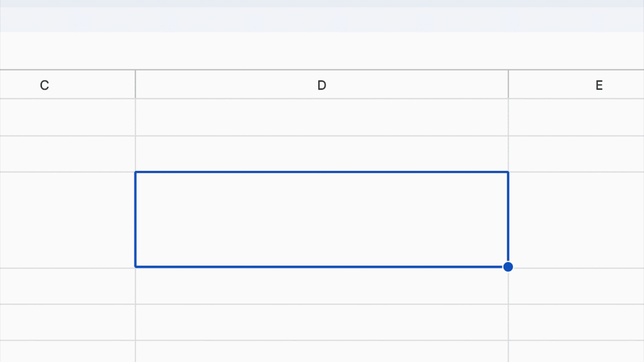Image resolution: width=644 pixels, height=362 pixels.
Task: Select column C cell directly above selected row
Action: pos(67,154)
